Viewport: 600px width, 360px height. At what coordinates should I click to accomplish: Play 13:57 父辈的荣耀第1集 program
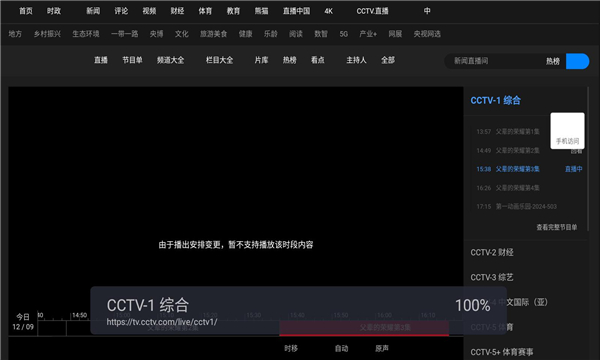[508, 132]
